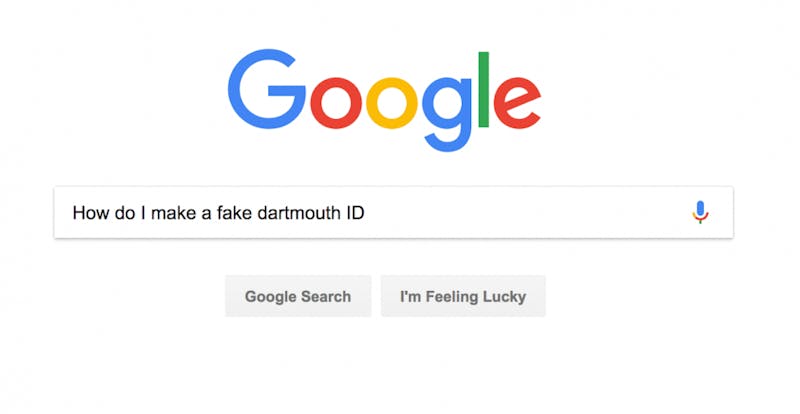
Task: Click empty space inside search box after text
Action: (520, 212)
